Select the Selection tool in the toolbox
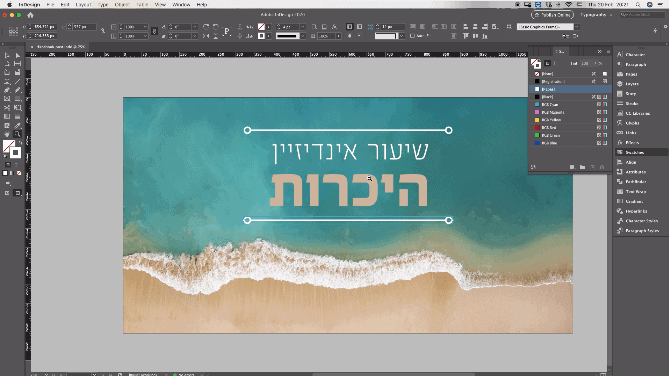This screenshot has height=376, width=669. click(x=7, y=55)
